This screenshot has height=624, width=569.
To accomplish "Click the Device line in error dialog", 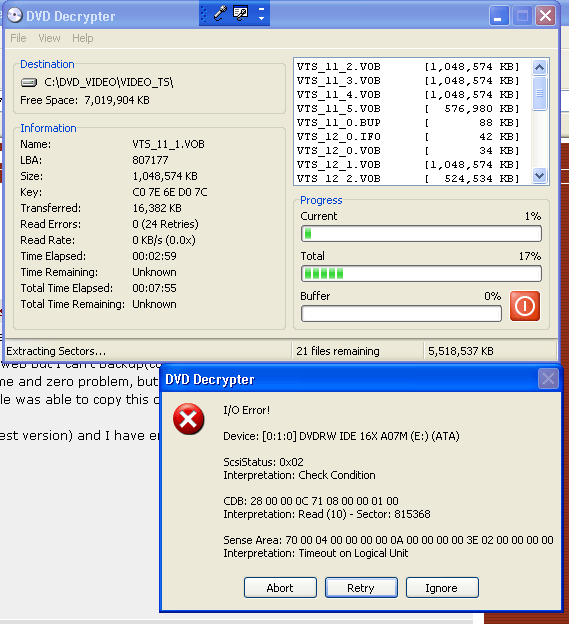I will pyautogui.click(x=341, y=436).
